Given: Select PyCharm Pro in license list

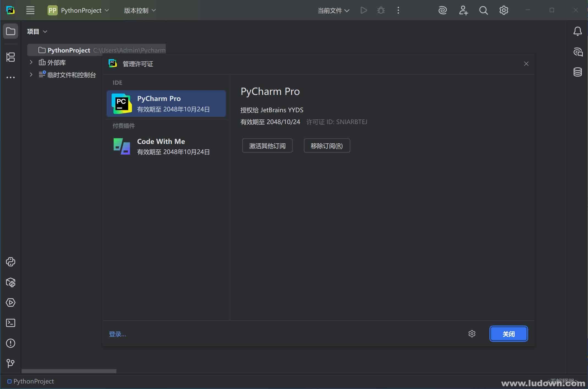Looking at the screenshot, I should pos(166,103).
